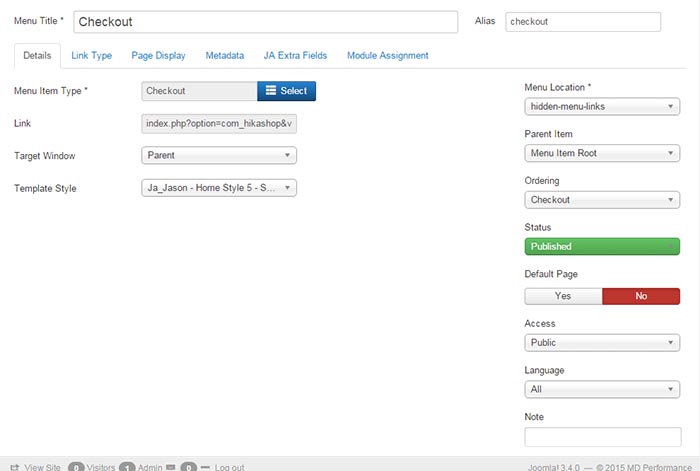Click the View Site link
The height and width of the screenshot is (471, 700).
(42, 467)
